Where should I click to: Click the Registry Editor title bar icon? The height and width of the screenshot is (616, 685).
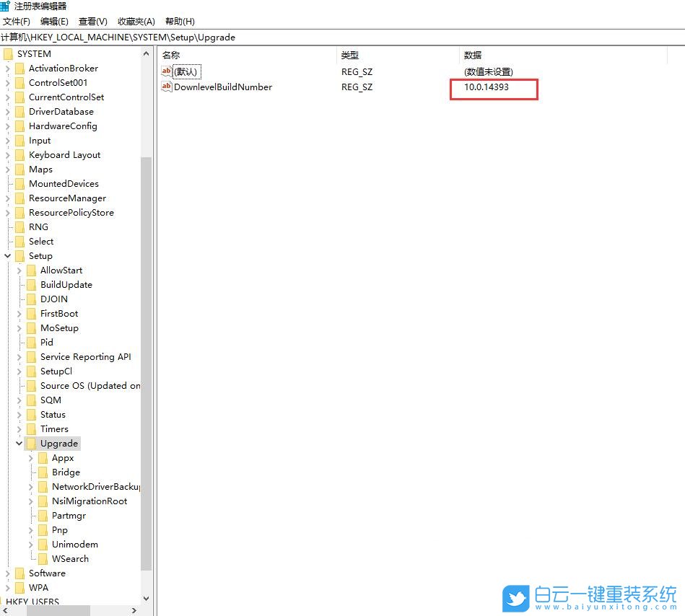pyautogui.click(x=6, y=6)
